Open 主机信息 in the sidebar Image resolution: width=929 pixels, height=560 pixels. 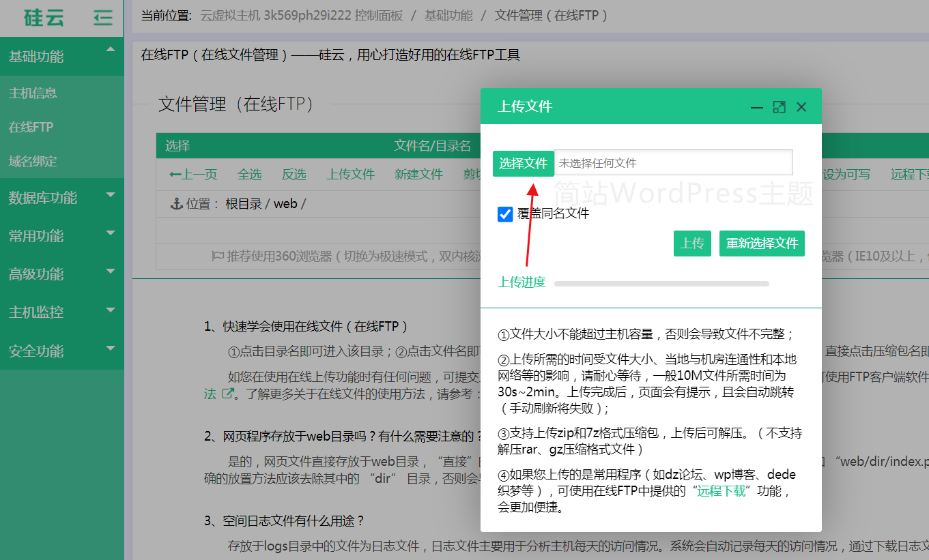(33, 93)
